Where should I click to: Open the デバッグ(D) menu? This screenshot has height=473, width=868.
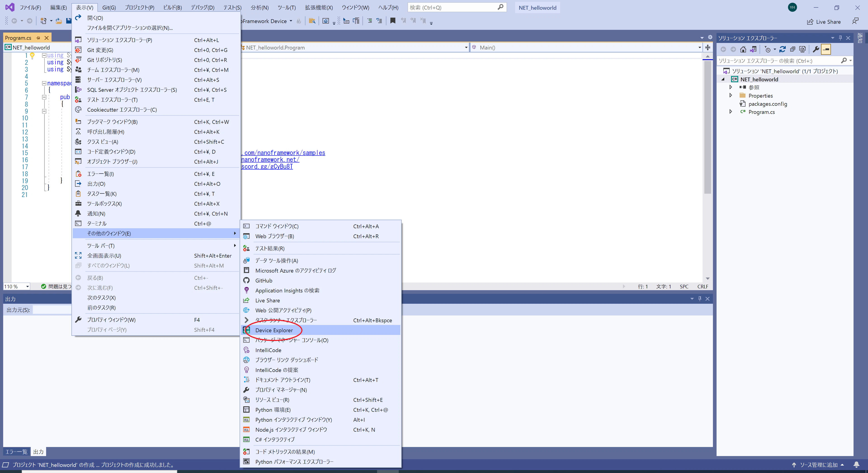(x=202, y=7)
